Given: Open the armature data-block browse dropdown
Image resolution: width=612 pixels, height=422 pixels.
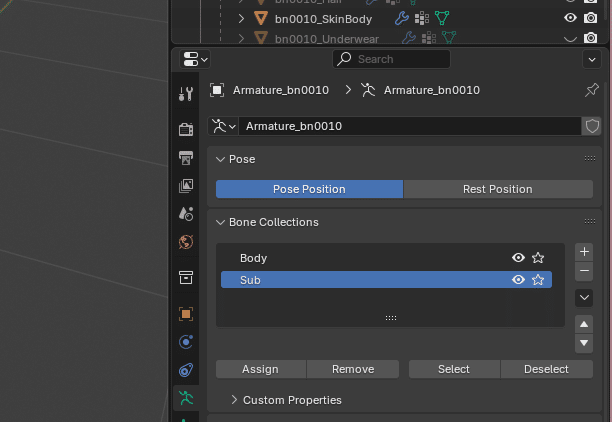Looking at the screenshot, I should coord(223,126).
